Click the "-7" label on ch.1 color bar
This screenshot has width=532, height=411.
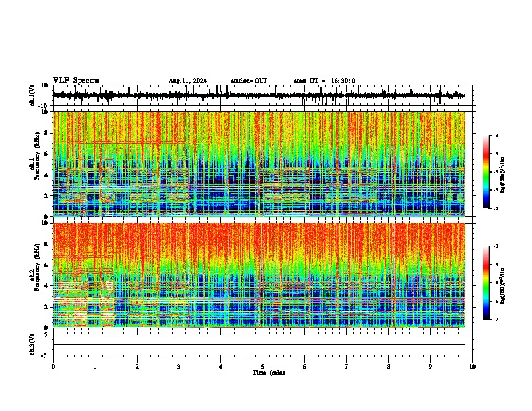(x=495, y=208)
